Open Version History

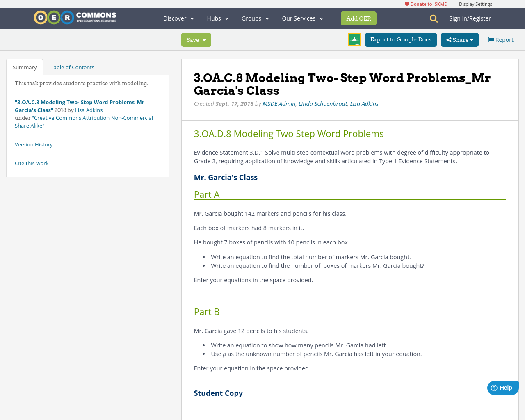pyautogui.click(x=34, y=144)
